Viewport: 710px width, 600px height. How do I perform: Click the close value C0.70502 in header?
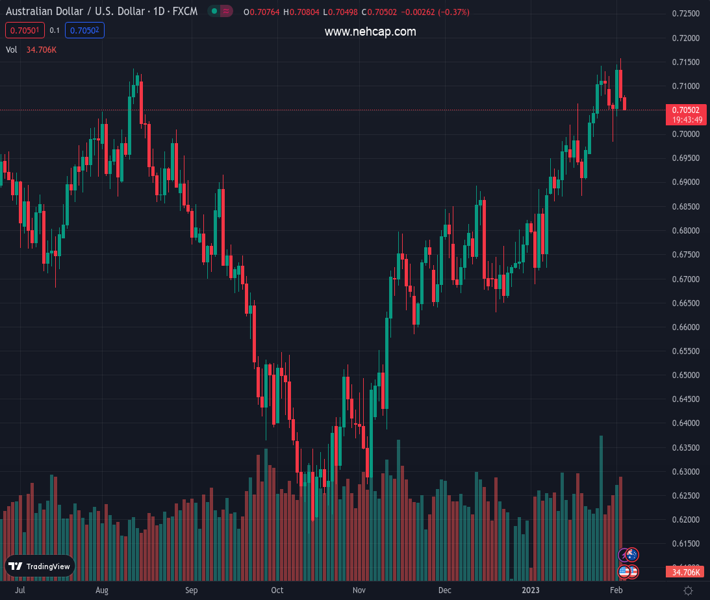click(379, 12)
